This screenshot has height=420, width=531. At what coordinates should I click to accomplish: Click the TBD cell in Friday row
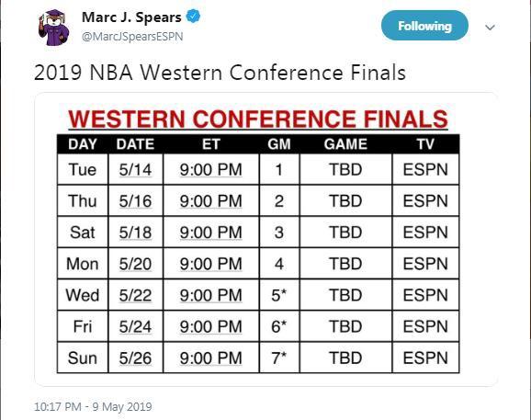pyautogui.click(x=345, y=326)
